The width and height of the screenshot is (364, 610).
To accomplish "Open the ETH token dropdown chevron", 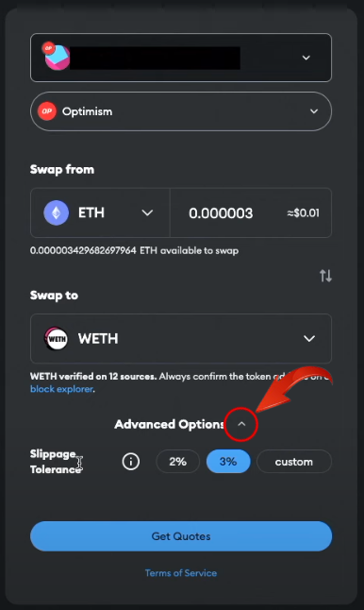I will [147, 212].
